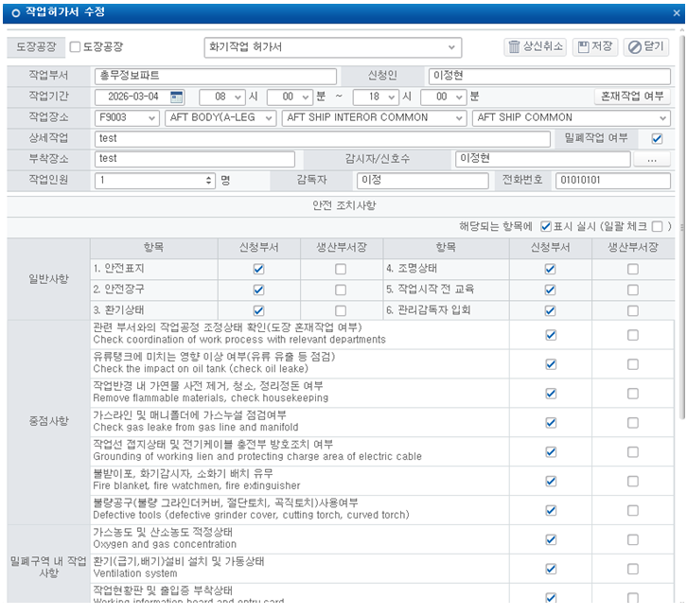Check 생산부서장 for oil tank impact item
Image resolution: width=687 pixels, height=616 pixels.
click(633, 364)
